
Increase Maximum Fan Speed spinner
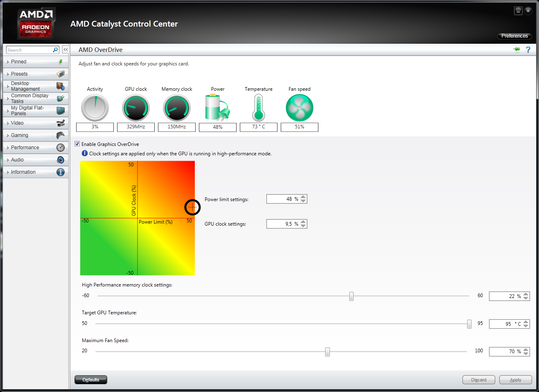526,349
